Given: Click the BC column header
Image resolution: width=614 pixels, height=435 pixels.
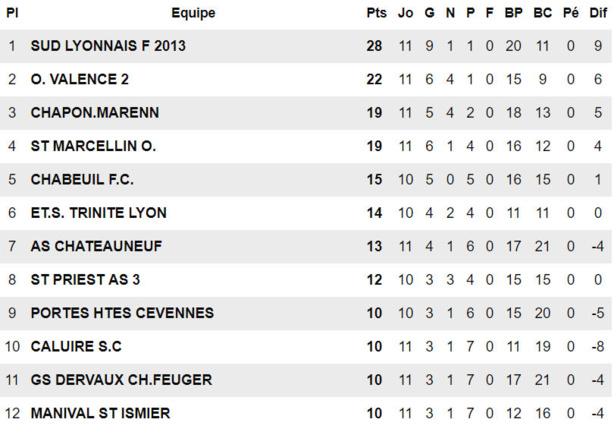Looking at the screenshot, I should pyautogui.click(x=543, y=13).
